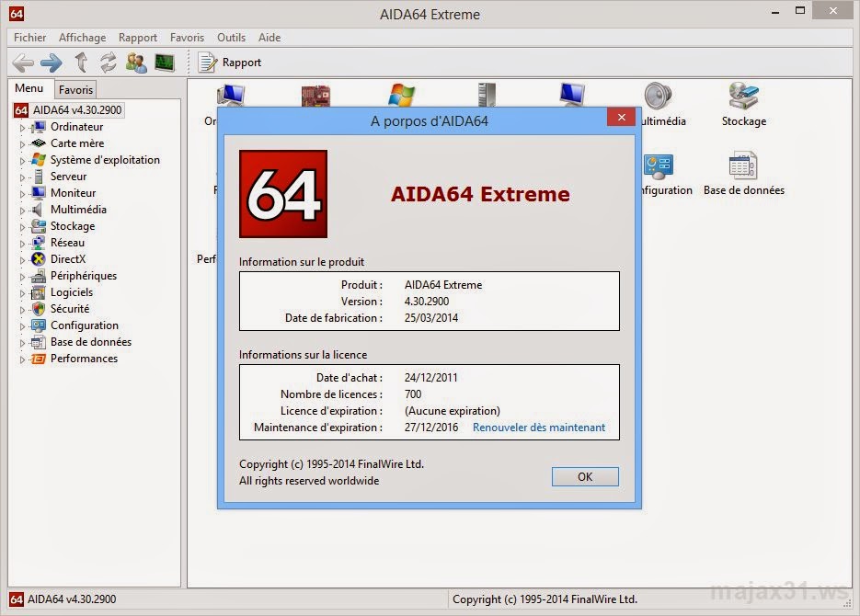Expand the Carte mère tree node
The width and height of the screenshot is (860, 616).
click(21, 143)
